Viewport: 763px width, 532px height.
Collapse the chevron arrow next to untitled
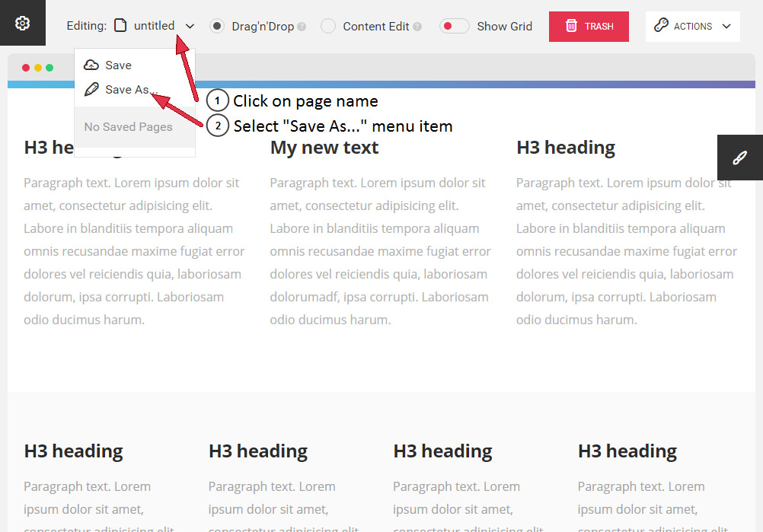tap(190, 27)
